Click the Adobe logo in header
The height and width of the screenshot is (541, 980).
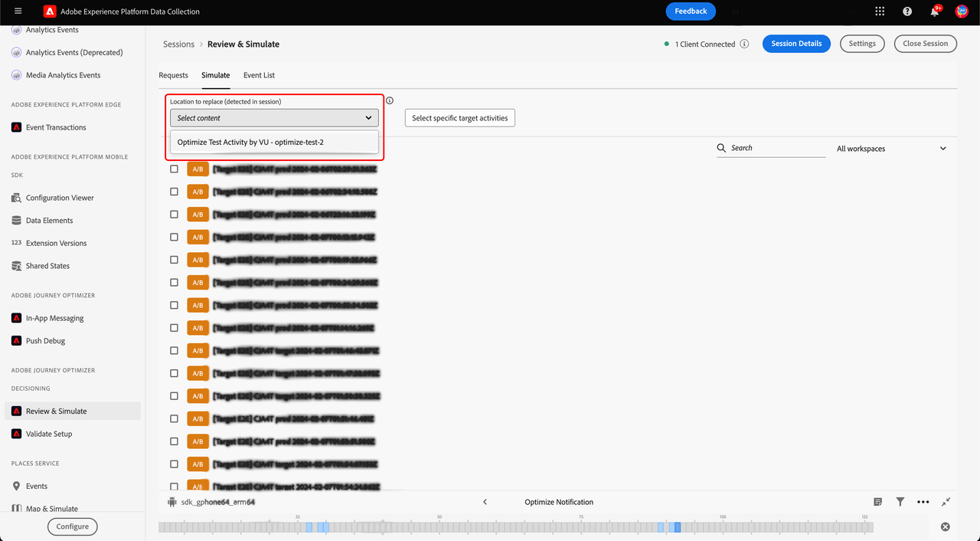50,11
